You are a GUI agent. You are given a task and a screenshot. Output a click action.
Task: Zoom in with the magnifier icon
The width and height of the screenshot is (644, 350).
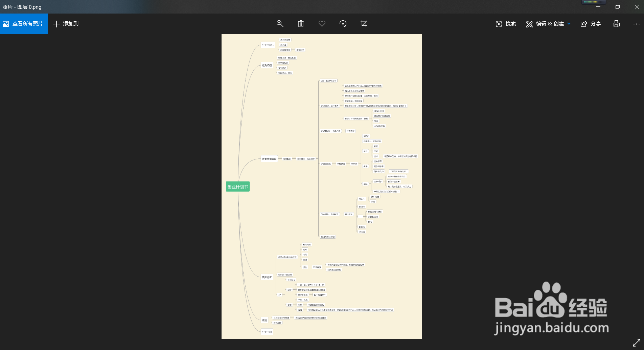(x=280, y=24)
